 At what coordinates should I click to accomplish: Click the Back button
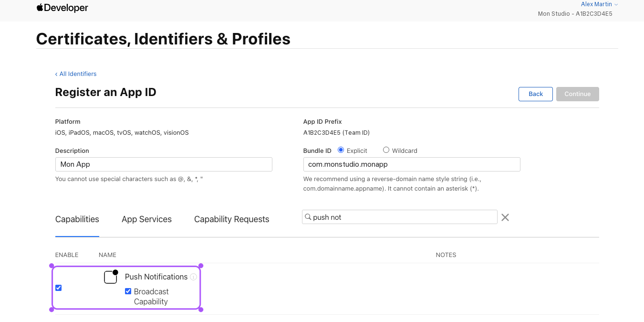[x=536, y=94]
